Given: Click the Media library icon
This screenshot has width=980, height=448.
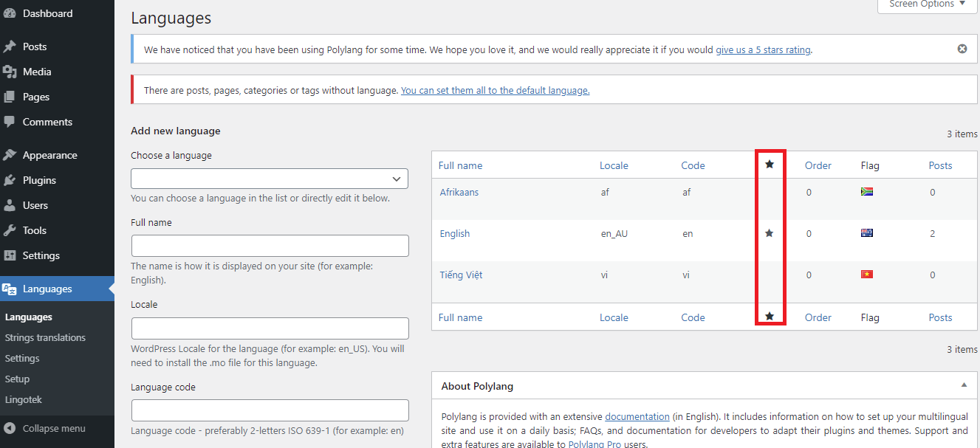Looking at the screenshot, I should pos(10,72).
